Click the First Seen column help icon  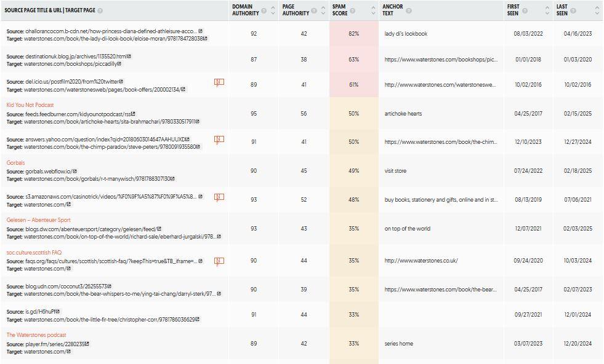(525, 11)
